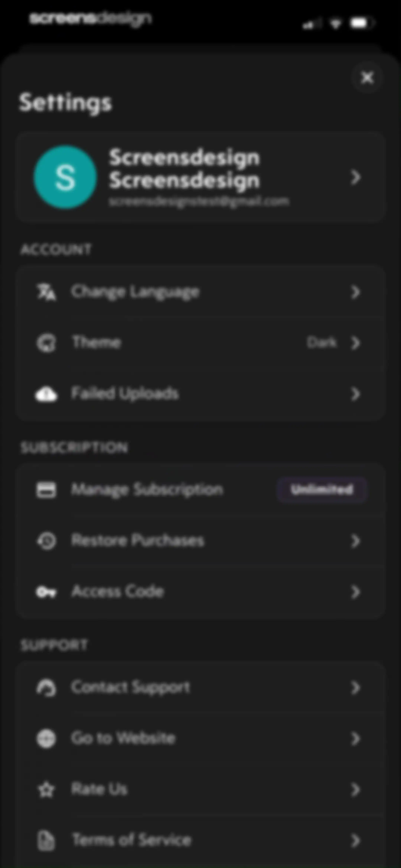The height and width of the screenshot is (868, 401).
Task: Open profile details via chevron
Action: click(356, 177)
